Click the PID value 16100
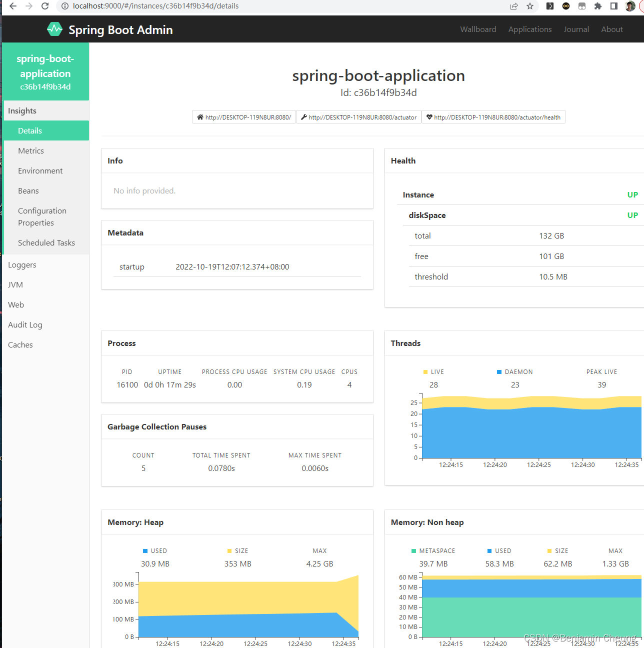The width and height of the screenshot is (644, 648). point(127,384)
